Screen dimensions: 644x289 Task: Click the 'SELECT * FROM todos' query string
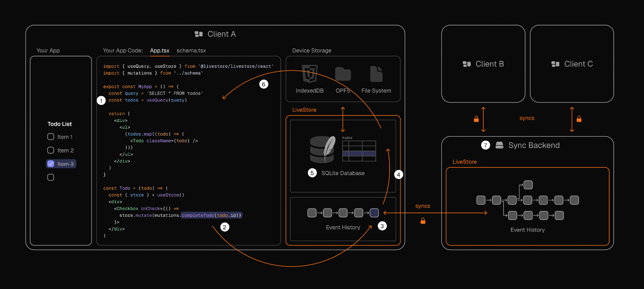pos(175,94)
